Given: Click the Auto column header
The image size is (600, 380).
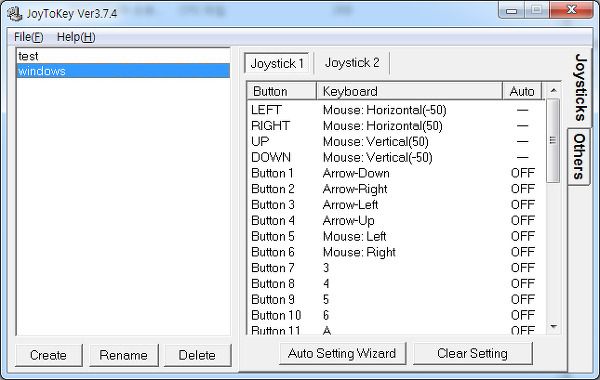Looking at the screenshot, I should point(522,91).
